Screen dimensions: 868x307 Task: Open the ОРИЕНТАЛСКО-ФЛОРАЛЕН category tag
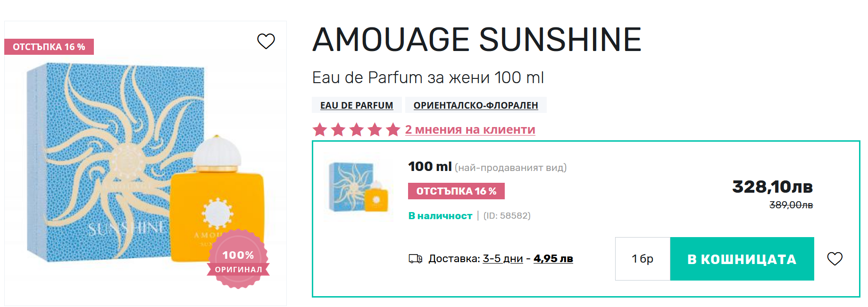tap(476, 105)
